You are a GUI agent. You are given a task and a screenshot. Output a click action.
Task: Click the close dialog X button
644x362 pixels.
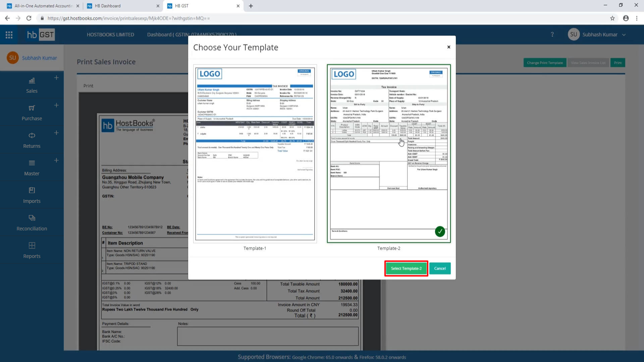click(x=448, y=47)
